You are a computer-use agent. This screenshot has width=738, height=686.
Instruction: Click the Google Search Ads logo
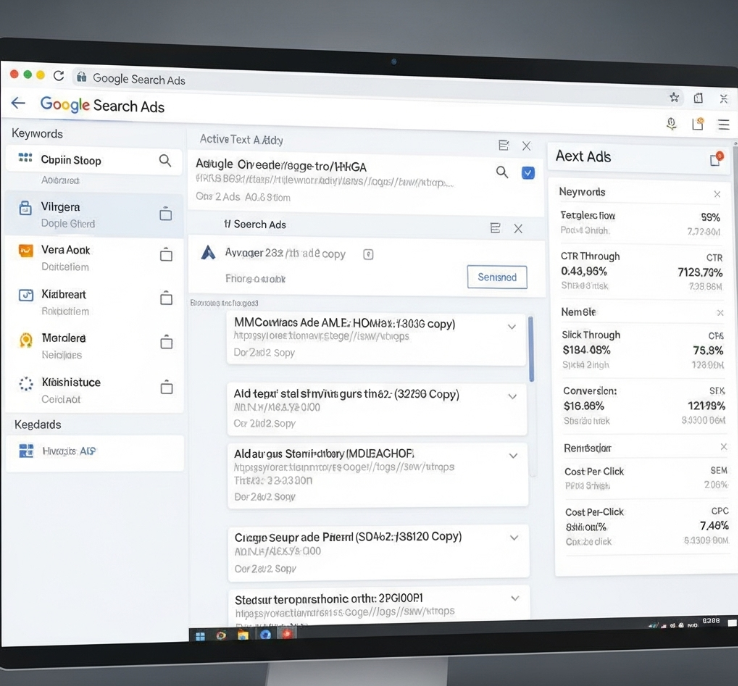[102, 105]
